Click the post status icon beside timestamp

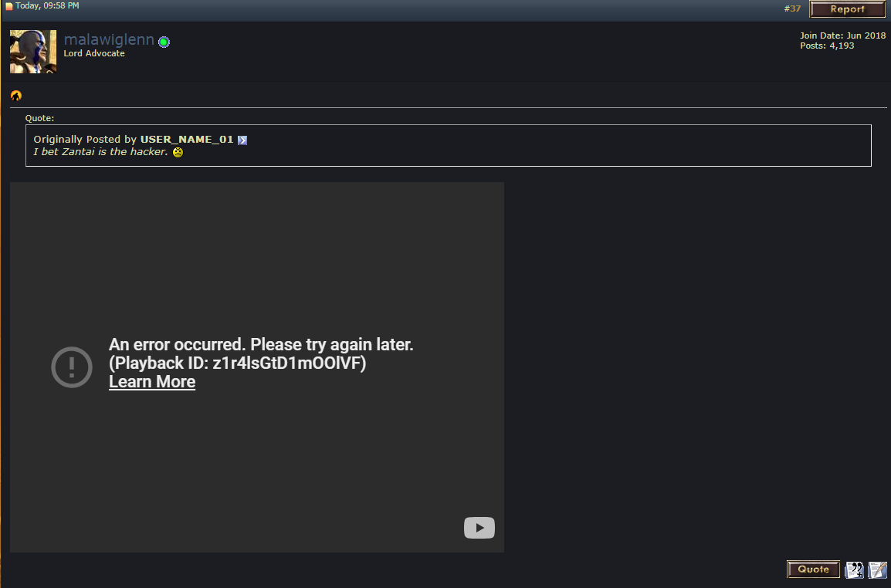click(x=9, y=7)
